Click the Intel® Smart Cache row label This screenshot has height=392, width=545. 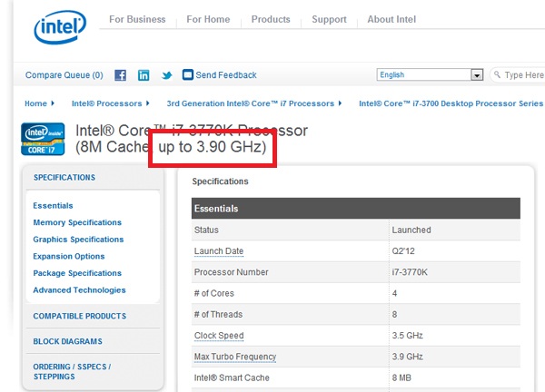[x=232, y=377]
